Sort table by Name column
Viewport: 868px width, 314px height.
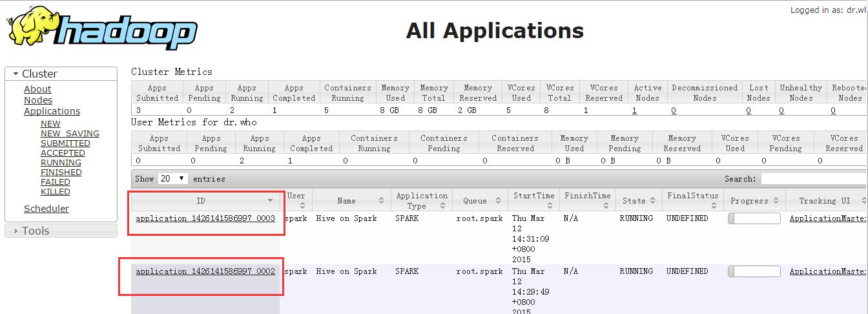(351, 200)
